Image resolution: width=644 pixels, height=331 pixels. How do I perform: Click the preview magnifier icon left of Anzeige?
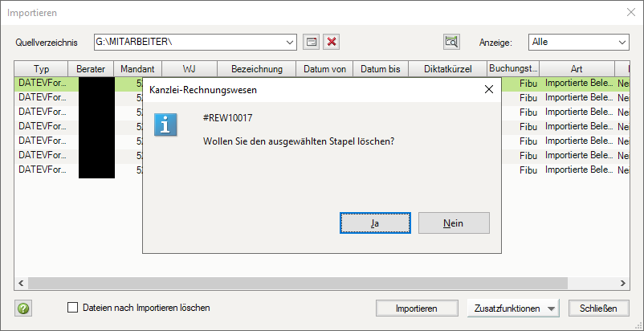[x=451, y=42]
